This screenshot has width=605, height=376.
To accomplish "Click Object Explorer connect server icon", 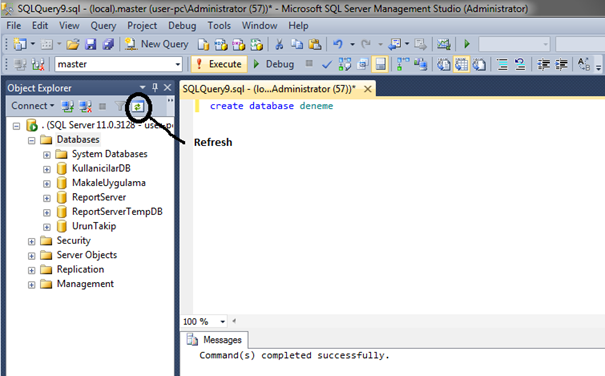I will click(x=68, y=106).
